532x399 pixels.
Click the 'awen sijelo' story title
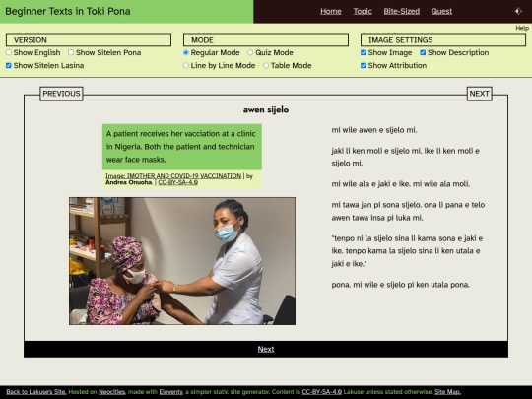pyautogui.click(x=266, y=110)
